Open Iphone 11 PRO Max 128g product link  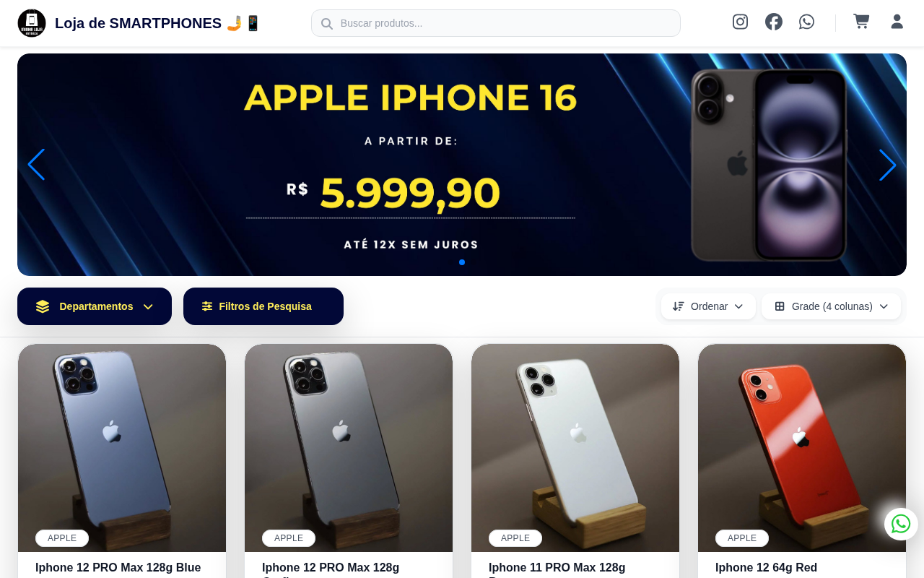(557, 568)
